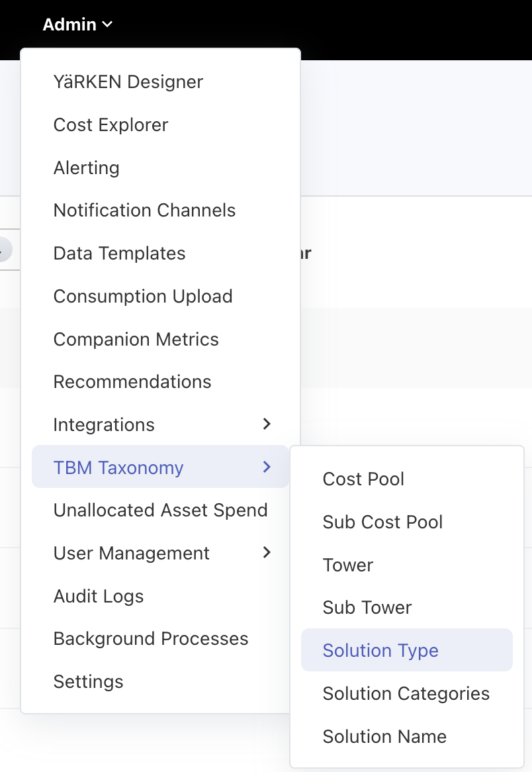Select Cost Explorer menu item
This screenshot has width=532, height=772.
click(111, 125)
